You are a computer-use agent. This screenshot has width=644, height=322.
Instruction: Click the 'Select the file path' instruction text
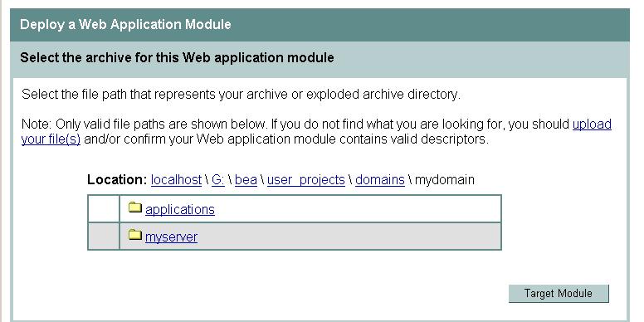pos(241,95)
